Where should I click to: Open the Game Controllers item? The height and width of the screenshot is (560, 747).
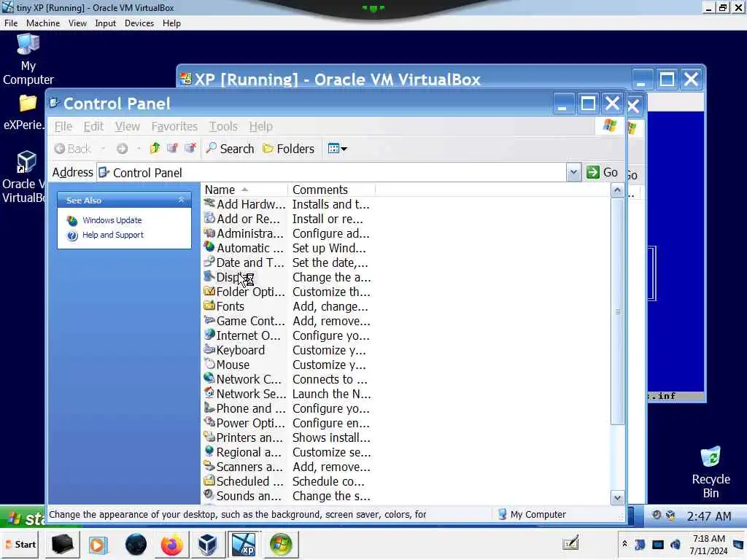point(244,321)
